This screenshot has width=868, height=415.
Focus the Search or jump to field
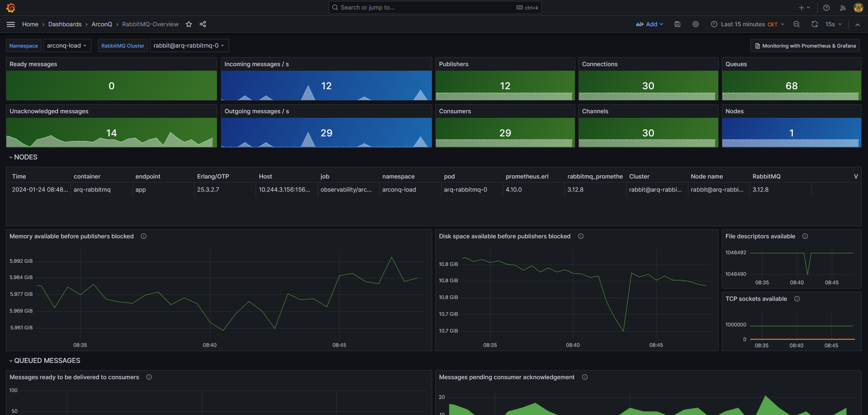435,8
